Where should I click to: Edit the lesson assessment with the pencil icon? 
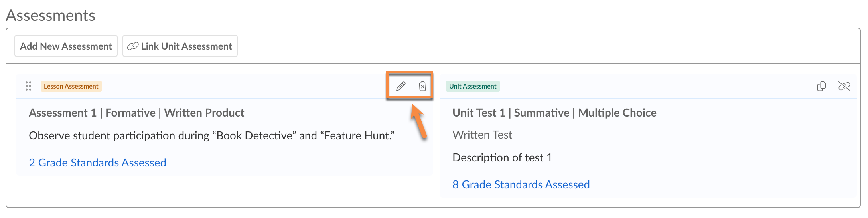(x=400, y=86)
